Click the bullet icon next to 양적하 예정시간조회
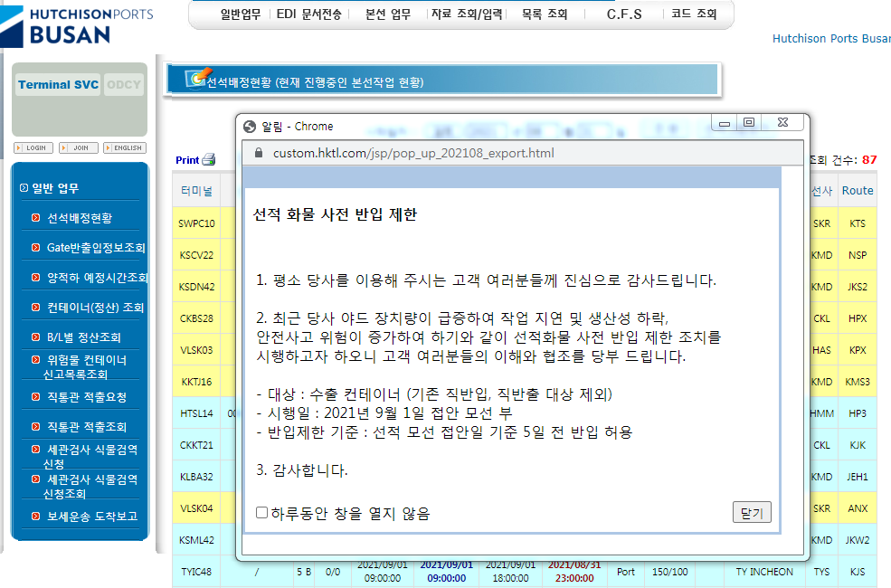This screenshot has height=588, width=891. click(x=36, y=277)
